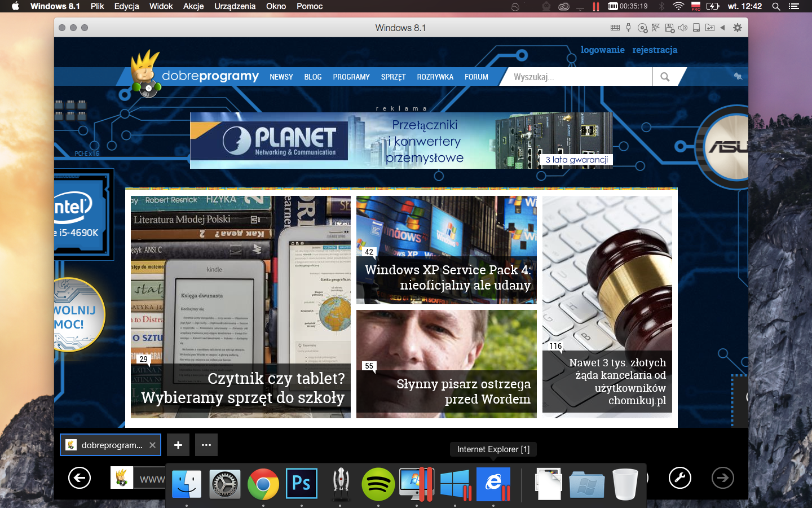This screenshot has height=508, width=812.
Task: Click the IE back arrow button
Action: click(80, 478)
